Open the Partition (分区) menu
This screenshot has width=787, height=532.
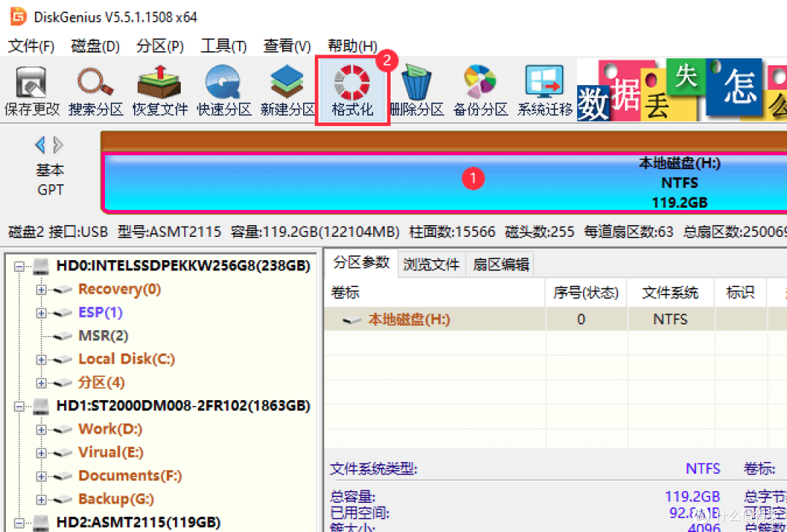[160, 46]
